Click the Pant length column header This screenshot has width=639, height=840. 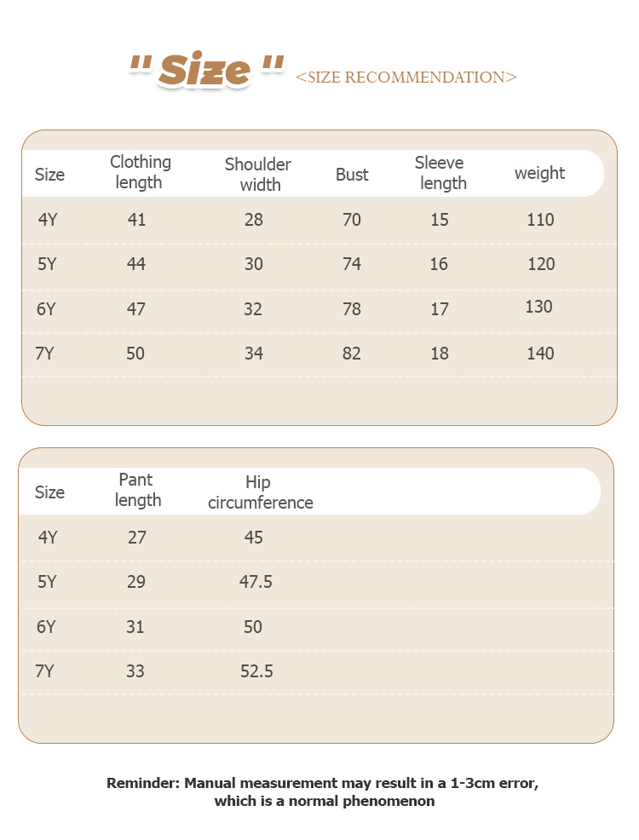[137, 490]
